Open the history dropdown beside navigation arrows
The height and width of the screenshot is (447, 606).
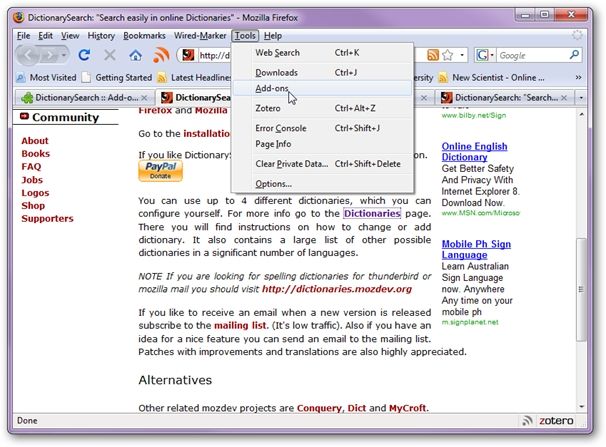(63, 56)
